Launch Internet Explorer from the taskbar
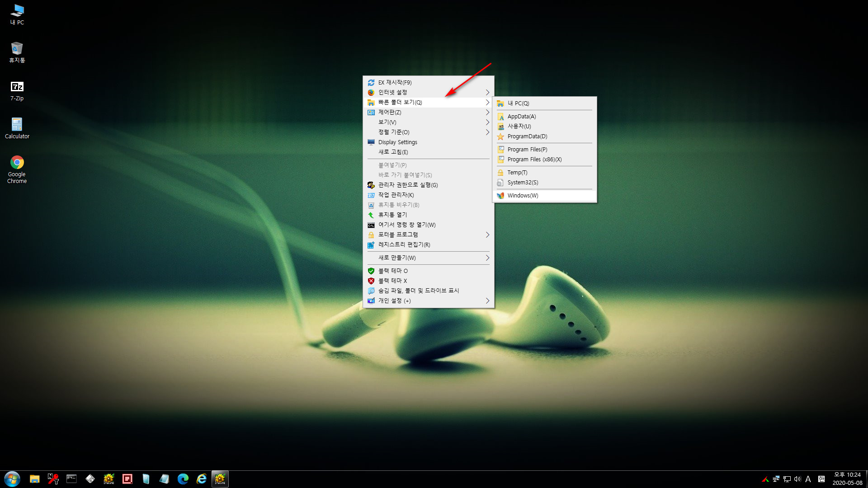 (202, 479)
